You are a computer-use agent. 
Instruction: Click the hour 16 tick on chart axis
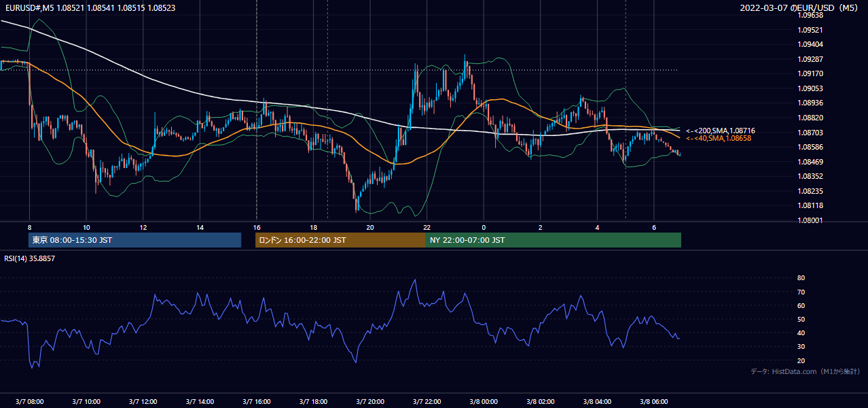pos(257,227)
